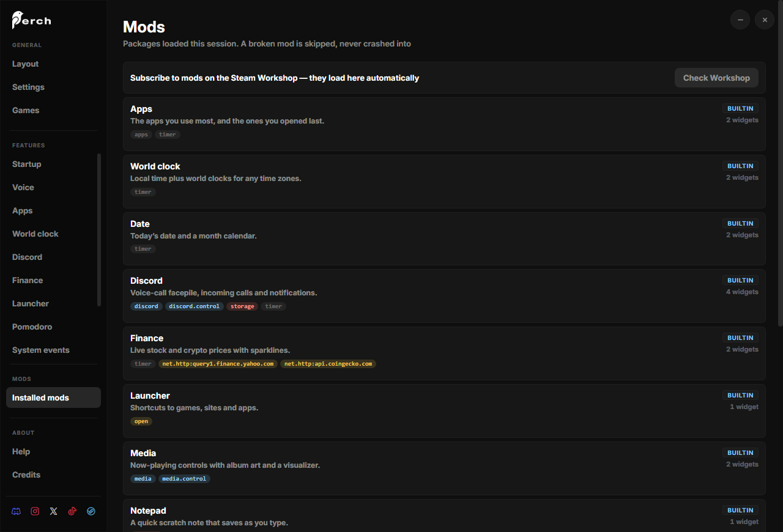783x532 pixels.
Task: Open the Startup feature page
Action: [x=50, y=164]
